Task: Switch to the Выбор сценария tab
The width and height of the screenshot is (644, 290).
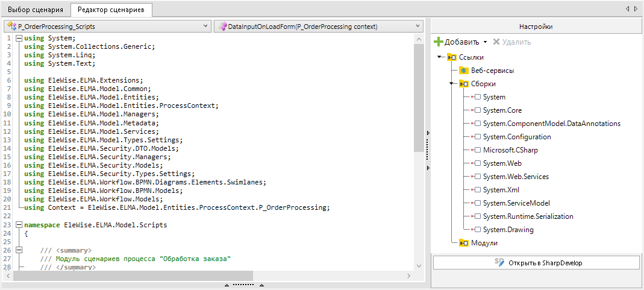Action: point(35,10)
